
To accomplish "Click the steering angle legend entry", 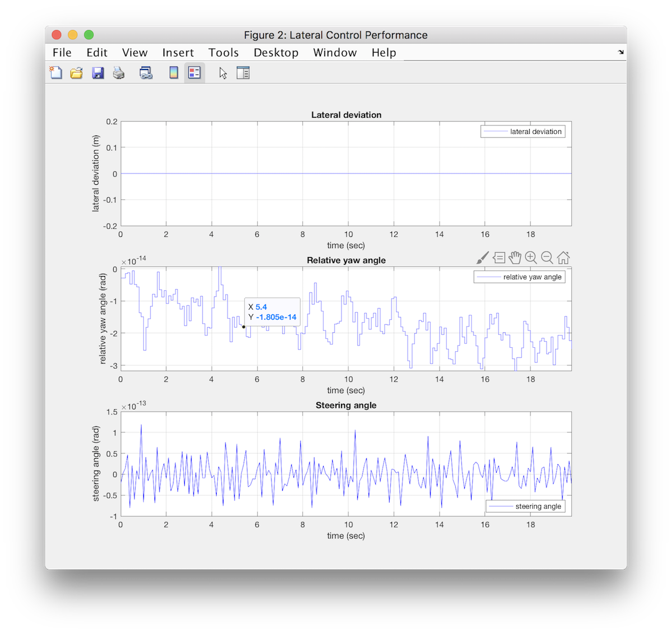I will pos(526,506).
